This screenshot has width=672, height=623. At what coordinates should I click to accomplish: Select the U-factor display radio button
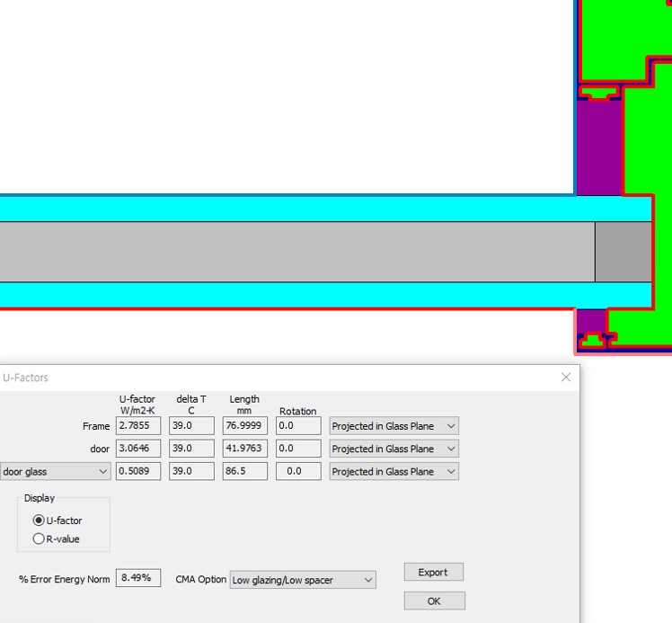(39, 521)
